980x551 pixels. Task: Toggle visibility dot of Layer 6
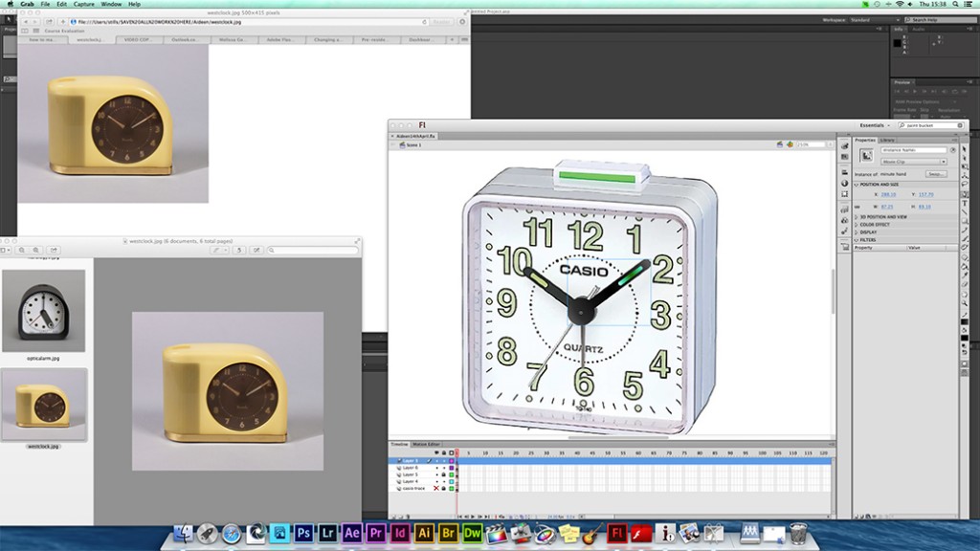coord(436,468)
